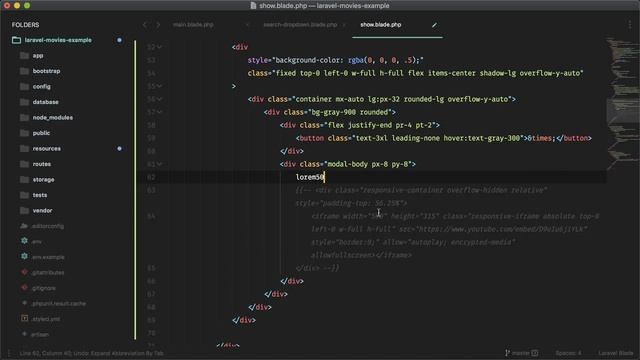Click the git icon beside .gitattributes

tap(24, 272)
